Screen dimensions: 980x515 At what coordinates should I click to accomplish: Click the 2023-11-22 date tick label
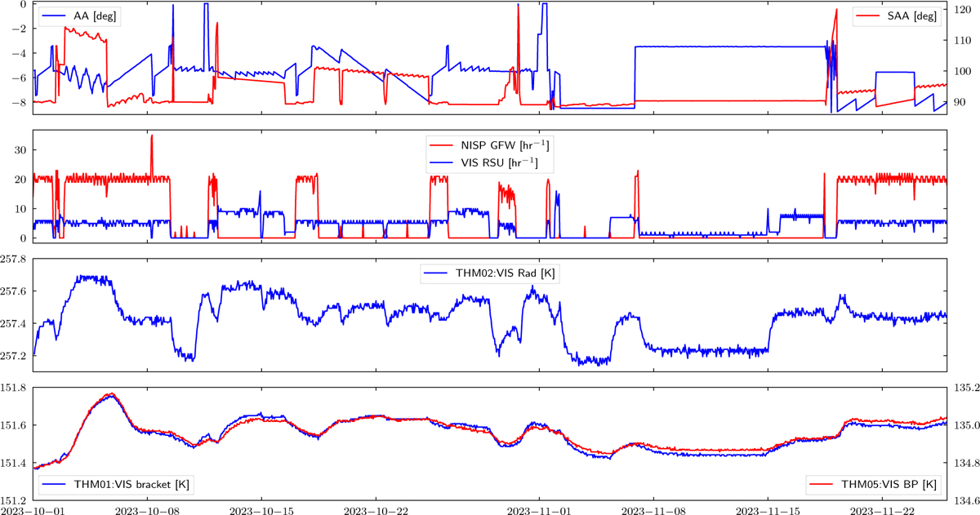tap(882, 508)
